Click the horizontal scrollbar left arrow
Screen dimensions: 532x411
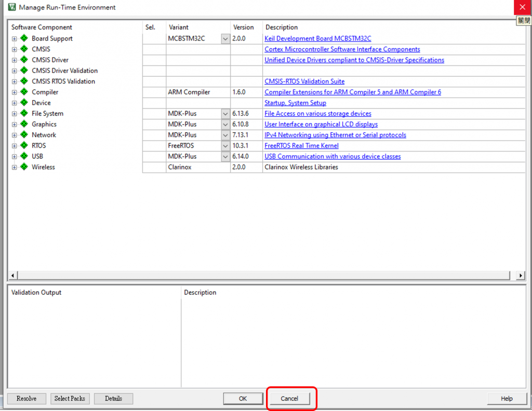pyautogui.click(x=12, y=276)
